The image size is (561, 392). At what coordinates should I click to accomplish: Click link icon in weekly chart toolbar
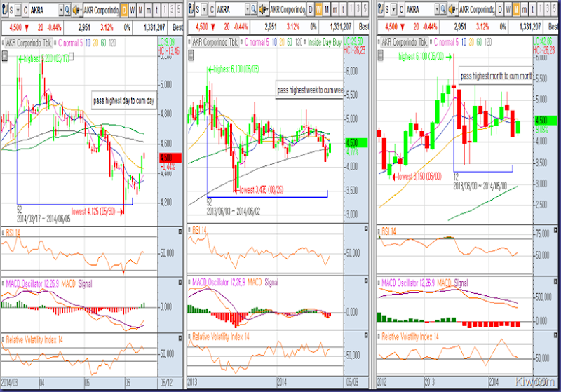pyautogui.click(x=191, y=10)
